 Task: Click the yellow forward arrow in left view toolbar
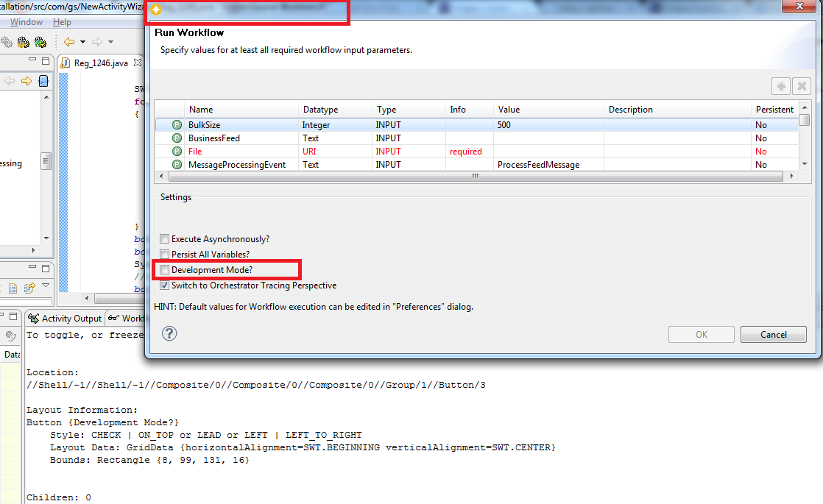pyautogui.click(x=27, y=81)
